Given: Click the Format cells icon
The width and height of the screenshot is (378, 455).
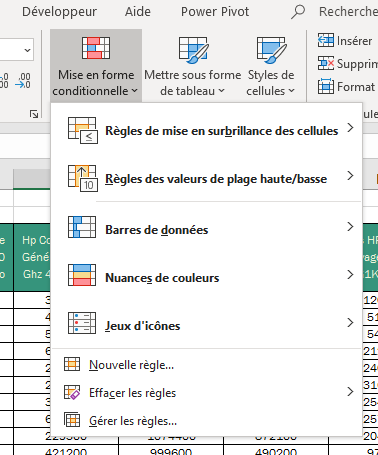Looking at the screenshot, I should pyautogui.click(x=326, y=86).
